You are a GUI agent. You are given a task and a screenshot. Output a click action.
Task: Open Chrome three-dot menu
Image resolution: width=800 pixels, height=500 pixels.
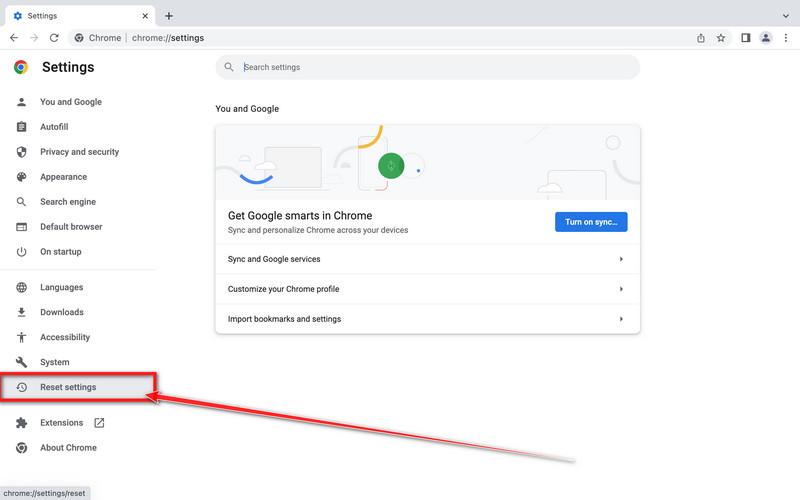[786, 38]
